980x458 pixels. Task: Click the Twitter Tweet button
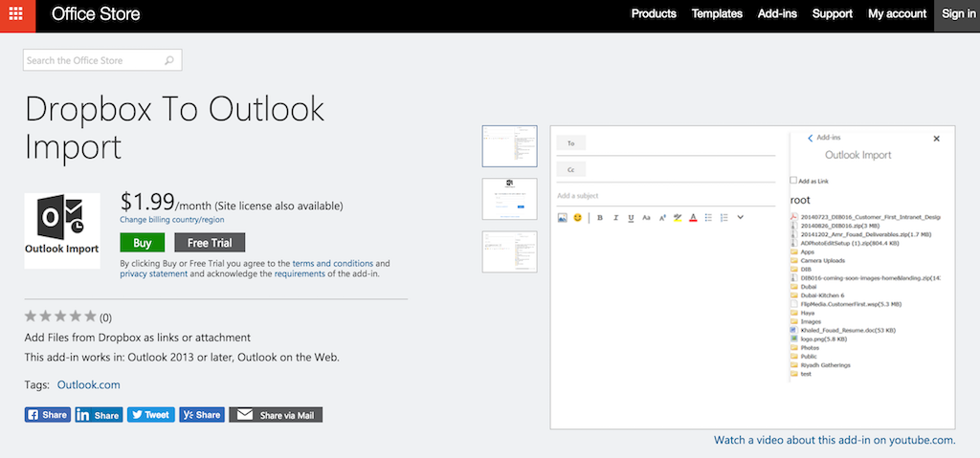[150, 415]
